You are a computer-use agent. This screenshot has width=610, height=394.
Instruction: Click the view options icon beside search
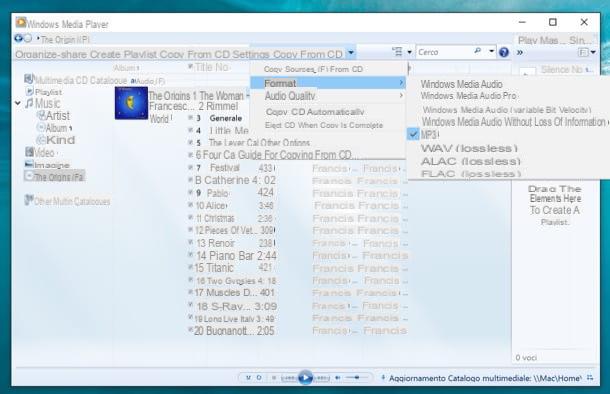[x=398, y=51]
